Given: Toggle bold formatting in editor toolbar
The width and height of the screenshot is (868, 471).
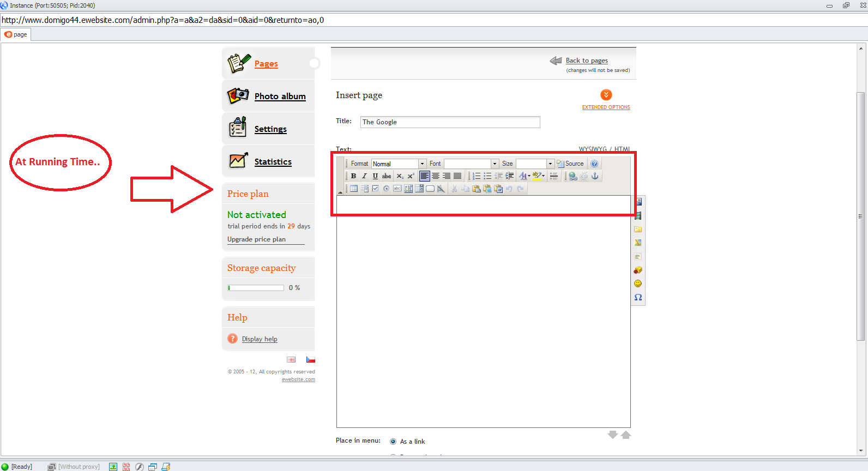Looking at the screenshot, I should (x=353, y=176).
